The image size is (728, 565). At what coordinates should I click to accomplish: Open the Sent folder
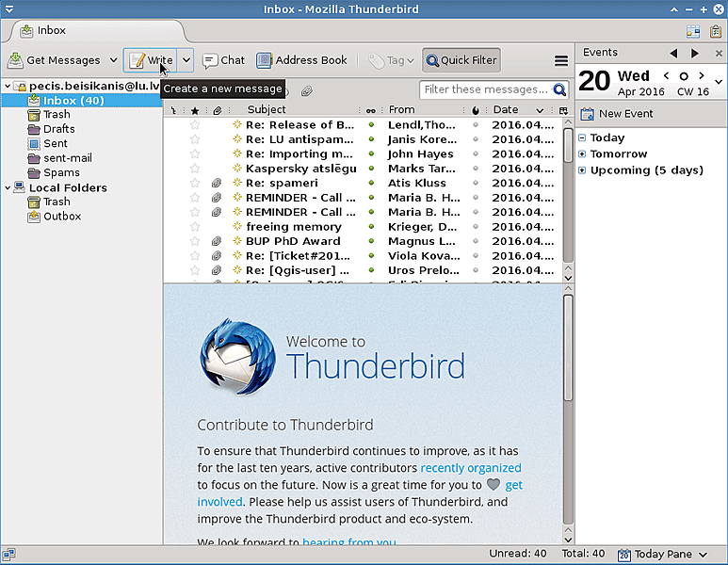(x=56, y=143)
